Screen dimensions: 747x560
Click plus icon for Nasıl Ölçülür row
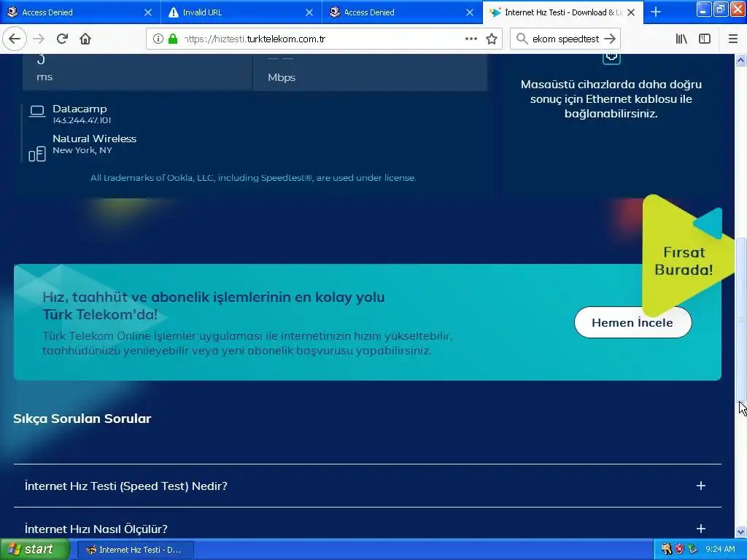701,529
